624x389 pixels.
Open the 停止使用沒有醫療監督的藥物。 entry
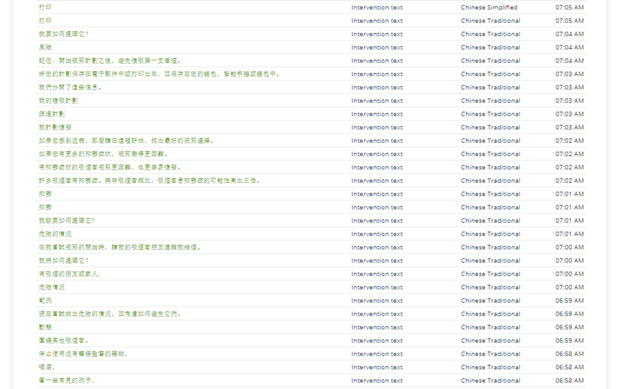[x=83, y=354]
